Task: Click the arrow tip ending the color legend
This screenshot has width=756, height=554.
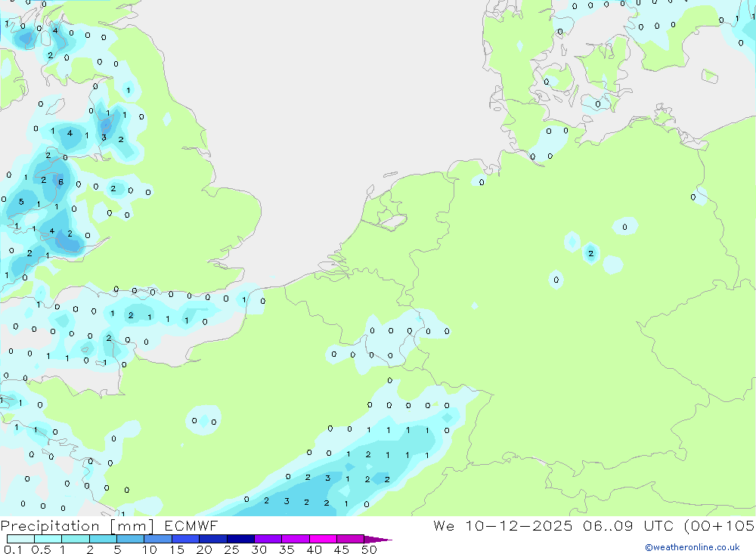Action: (x=379, y=540)
